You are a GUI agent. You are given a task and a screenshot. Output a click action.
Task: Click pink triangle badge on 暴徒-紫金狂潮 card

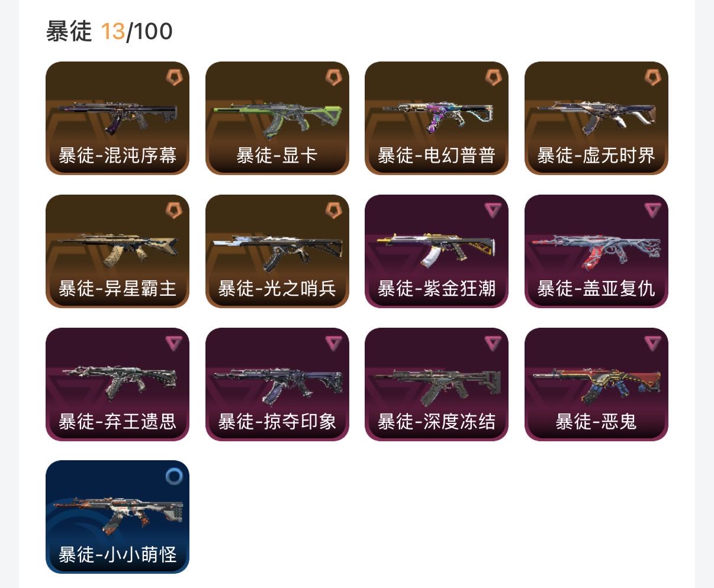point(493,210)
